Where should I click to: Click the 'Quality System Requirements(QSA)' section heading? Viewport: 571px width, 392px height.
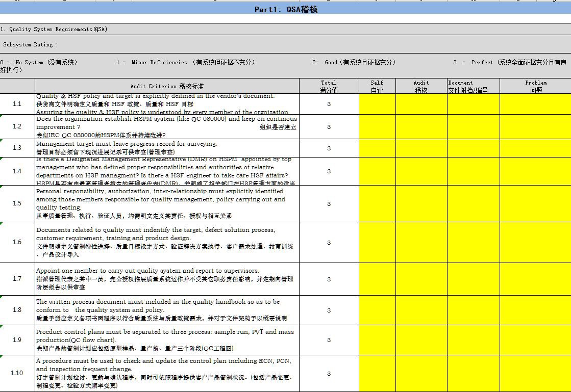(54, 30)
